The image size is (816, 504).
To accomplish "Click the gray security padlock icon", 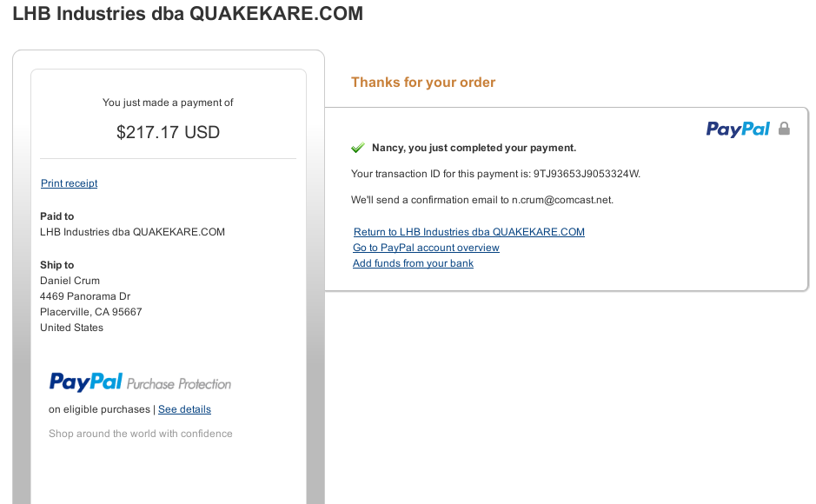I will point(784,129).
